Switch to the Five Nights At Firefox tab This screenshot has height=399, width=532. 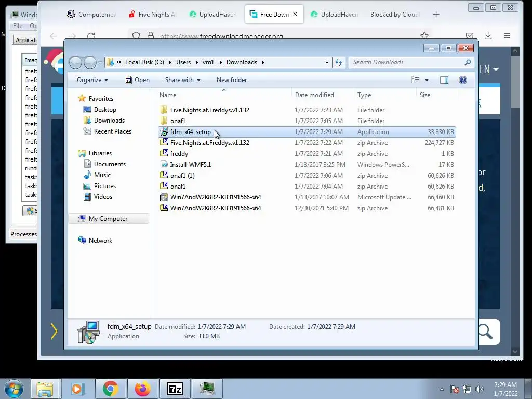[x=152, y=14]
